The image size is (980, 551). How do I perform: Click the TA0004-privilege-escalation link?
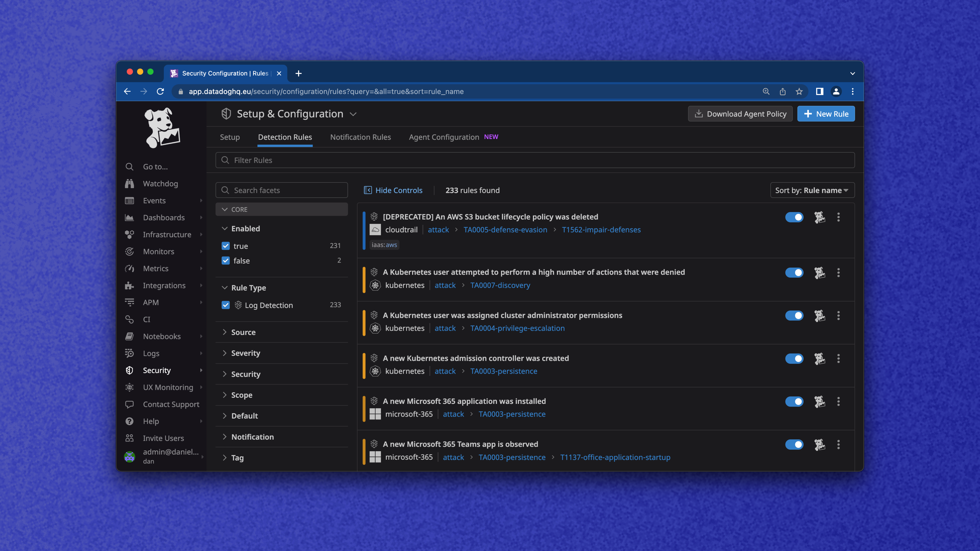pyautogui.click(x=517, y=328)
